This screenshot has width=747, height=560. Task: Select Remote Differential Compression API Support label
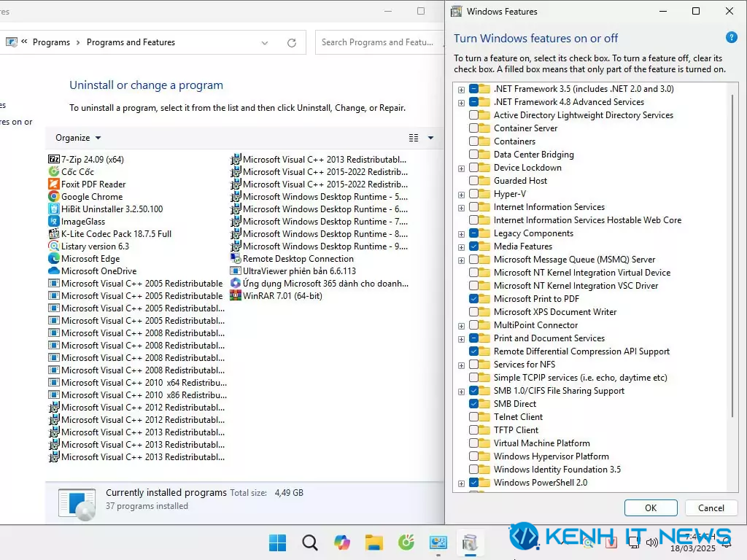pos(581,351)
